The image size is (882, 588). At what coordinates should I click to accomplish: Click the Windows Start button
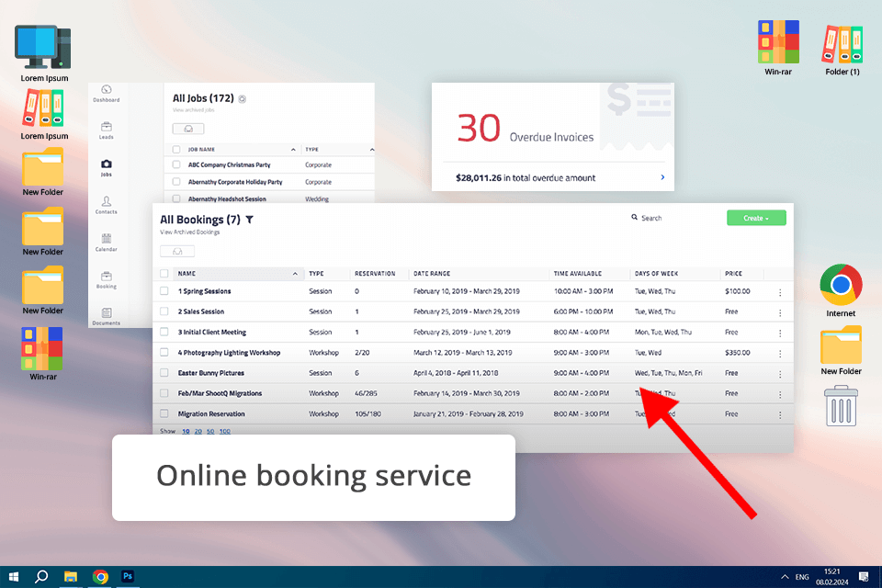(x=14, y=577)
